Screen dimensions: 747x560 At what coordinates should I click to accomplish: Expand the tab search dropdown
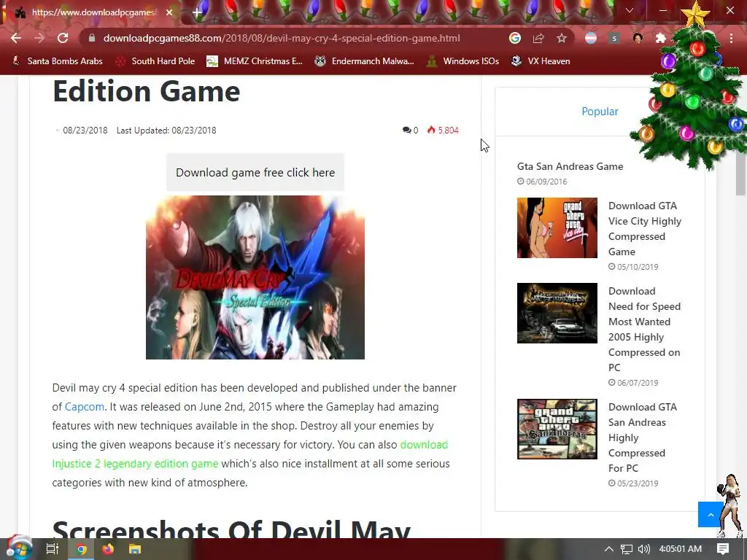(630, 10)
